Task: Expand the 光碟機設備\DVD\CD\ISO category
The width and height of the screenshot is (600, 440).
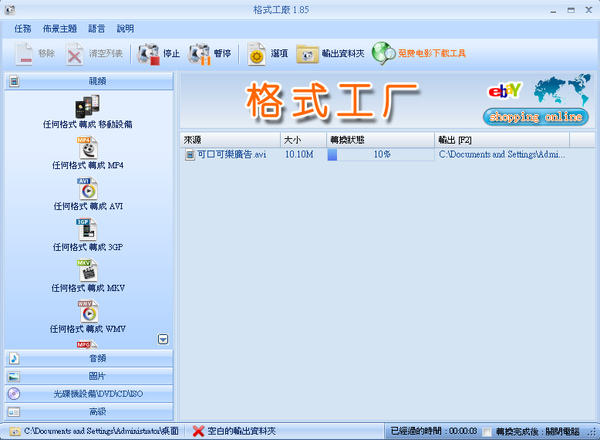Action: [89, 394]
